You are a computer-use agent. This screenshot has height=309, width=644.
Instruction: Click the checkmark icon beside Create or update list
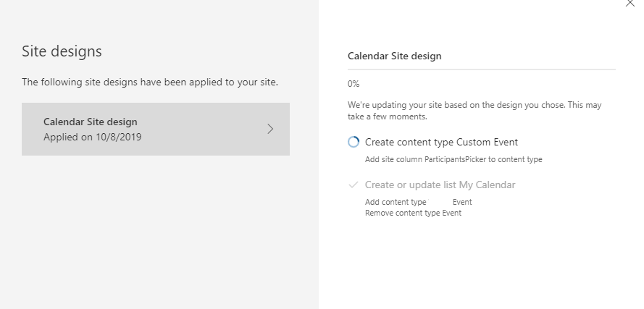[x=354, y=185]
